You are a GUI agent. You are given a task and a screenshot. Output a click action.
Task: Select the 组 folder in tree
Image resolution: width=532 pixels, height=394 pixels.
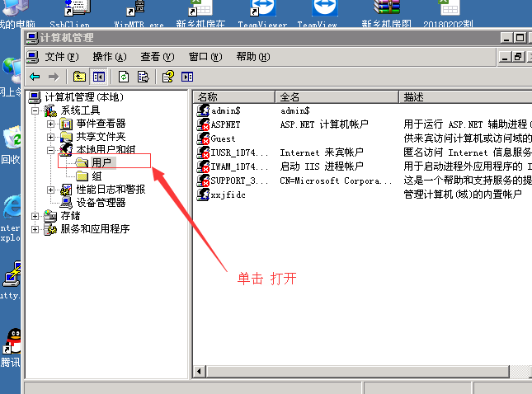click(x=97, y=176)
